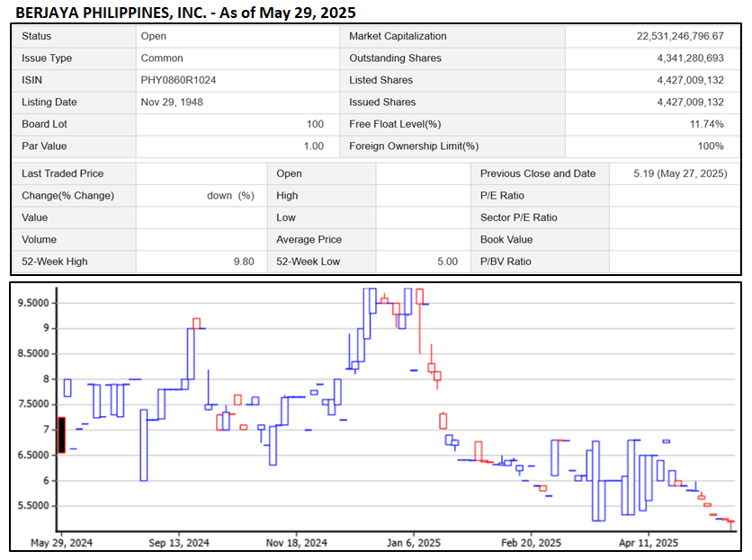Click the "Value" label above Volume
Image resolution: width=752 pixels, height=560 pixels.
[x=34, y=218]
